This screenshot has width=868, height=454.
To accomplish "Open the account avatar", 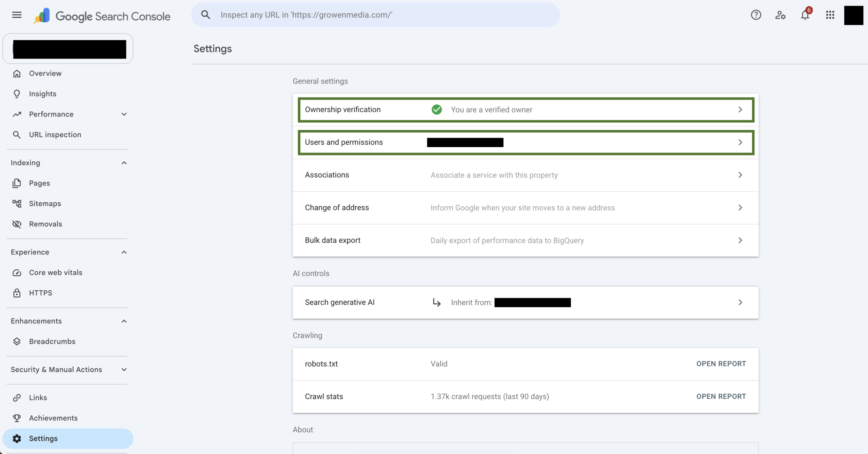I will pyautogui.click(x=853, y=15).
